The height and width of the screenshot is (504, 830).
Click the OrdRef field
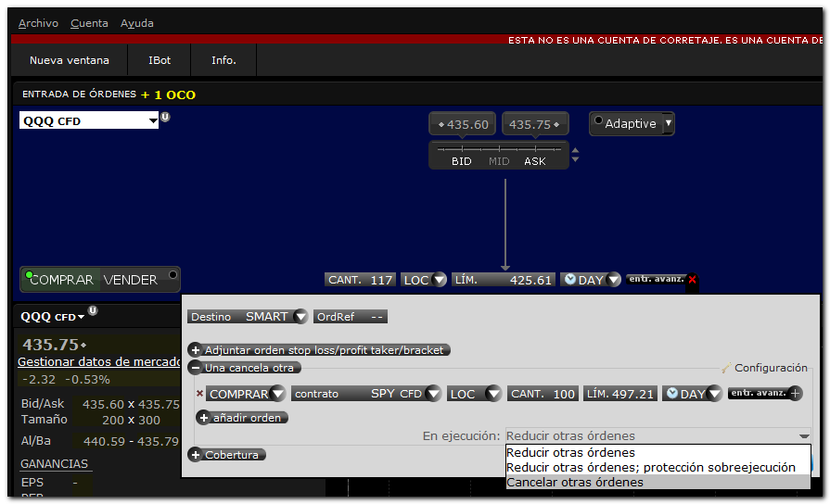(350, 317)
